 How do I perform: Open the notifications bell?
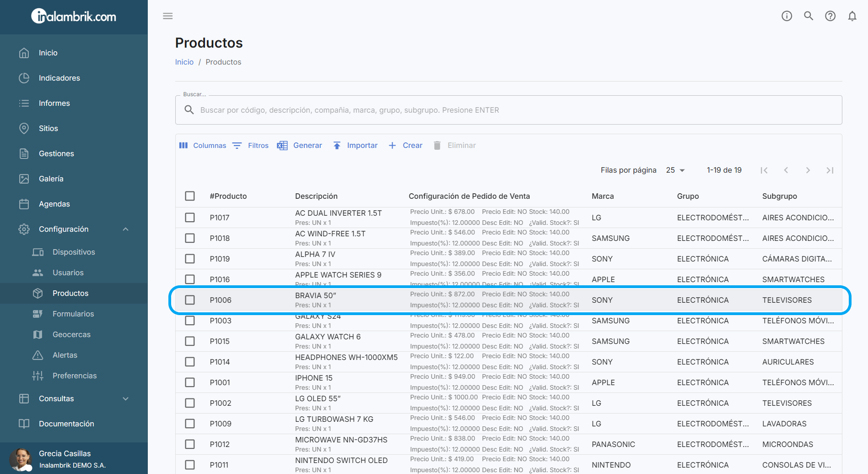pyautogui.click(x=852, y=16)
